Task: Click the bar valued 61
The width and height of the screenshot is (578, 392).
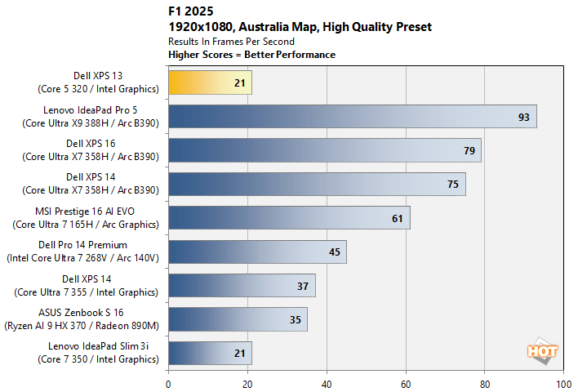Action: coord(289,218)
